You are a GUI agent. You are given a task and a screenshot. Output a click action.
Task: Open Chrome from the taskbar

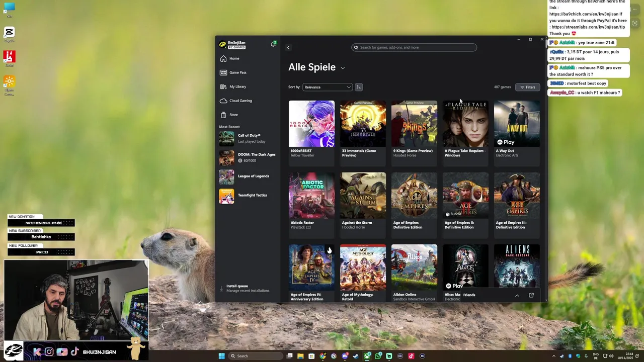pos(323,356)
